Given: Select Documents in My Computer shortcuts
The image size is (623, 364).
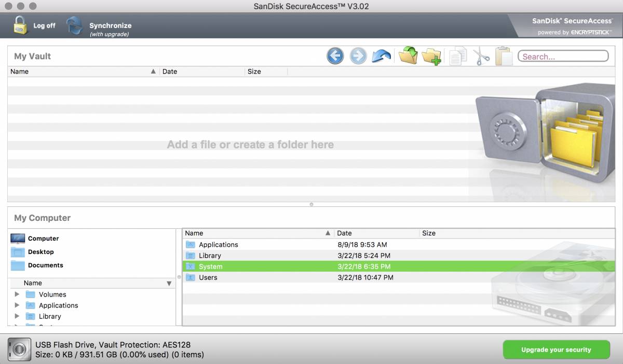Looking at the screenshot, I should pos(45,265).
